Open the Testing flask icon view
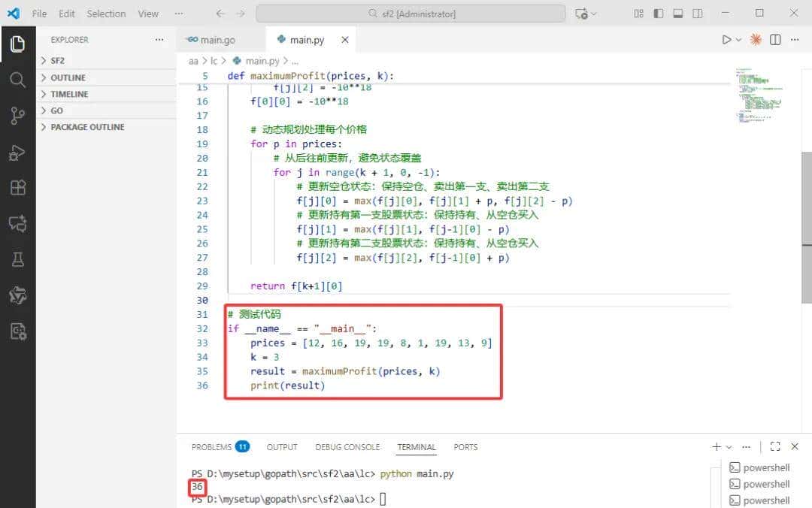 point(17,259)
